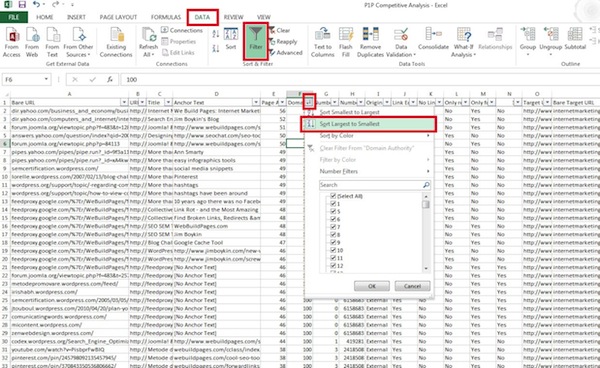Open the FILE tab
The height and width of the screenshot is (368, 600).
[x=14, y=17]
